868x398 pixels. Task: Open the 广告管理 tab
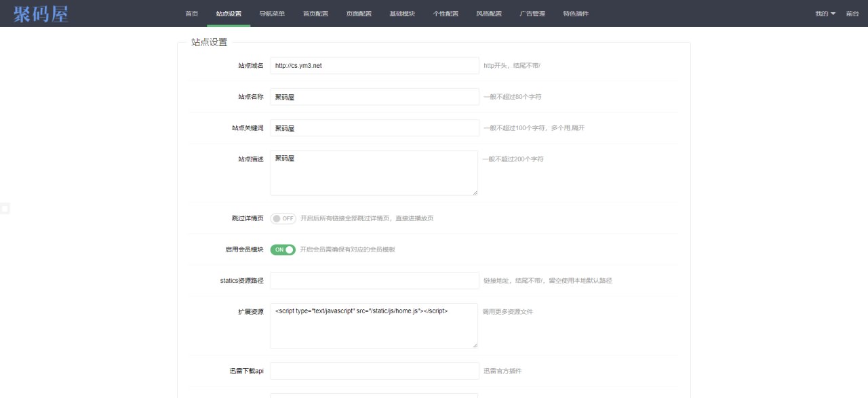click(532, 14)
